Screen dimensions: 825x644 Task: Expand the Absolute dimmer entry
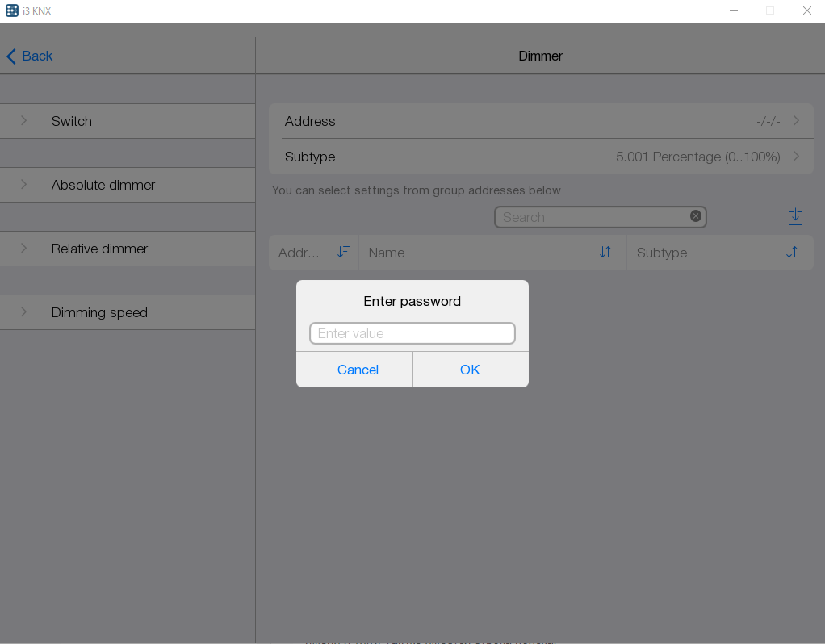(23, 185)
